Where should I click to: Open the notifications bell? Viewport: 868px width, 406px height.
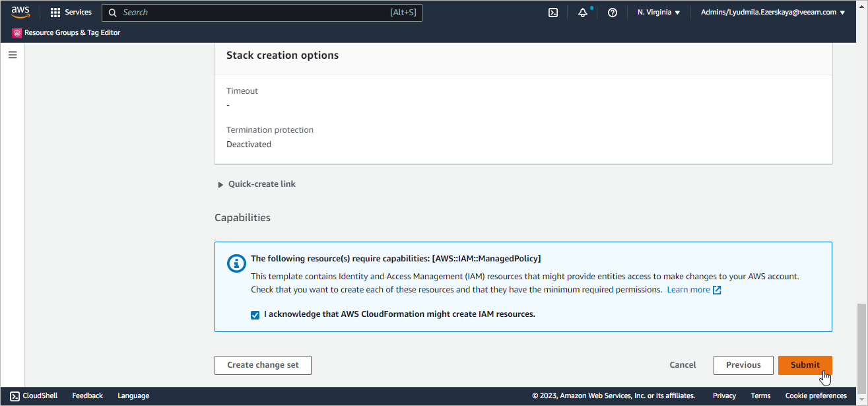pyautogui.click(x=583, y=13)
